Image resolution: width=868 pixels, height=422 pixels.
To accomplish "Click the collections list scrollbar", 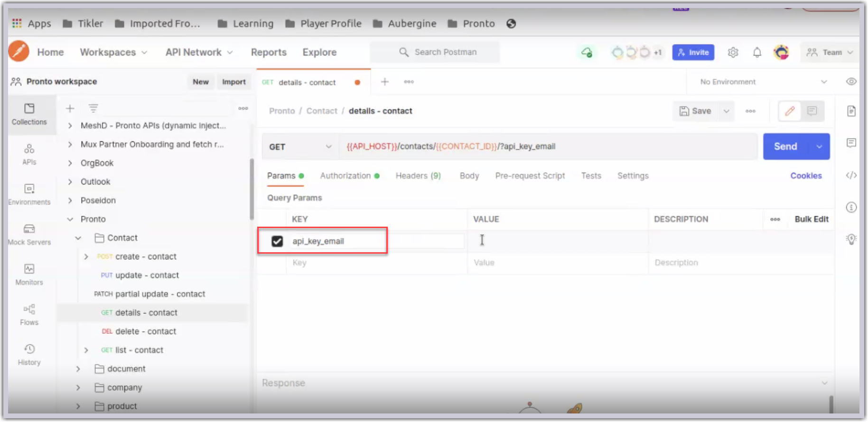I will click(252, 189).
